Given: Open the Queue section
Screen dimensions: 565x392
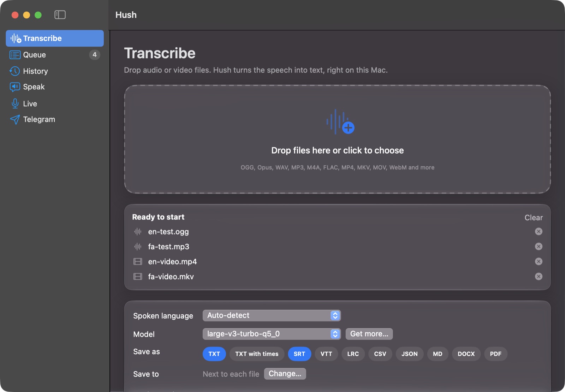Looking at the screenshot, I should [55, 55].
